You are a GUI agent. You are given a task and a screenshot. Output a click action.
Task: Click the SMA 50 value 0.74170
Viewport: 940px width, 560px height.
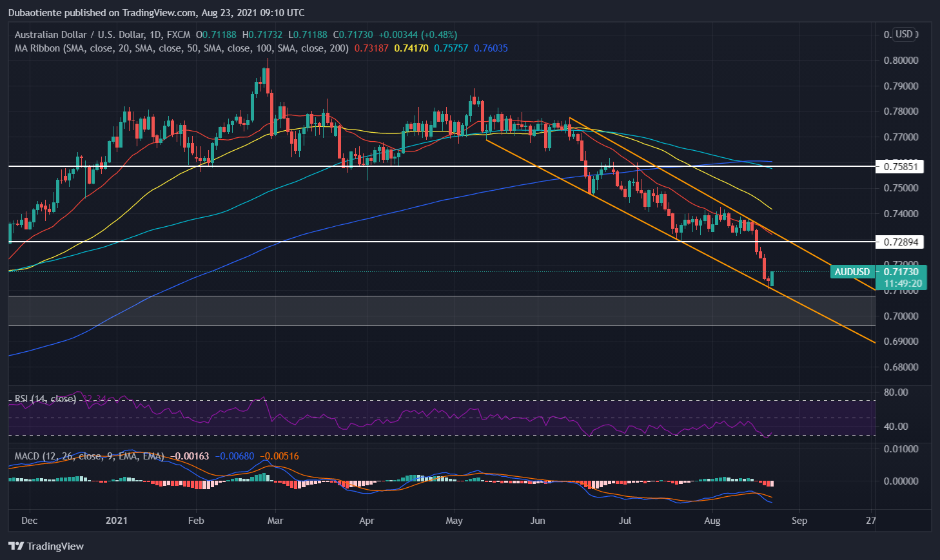pyautogui.click(x=411, y=48)
